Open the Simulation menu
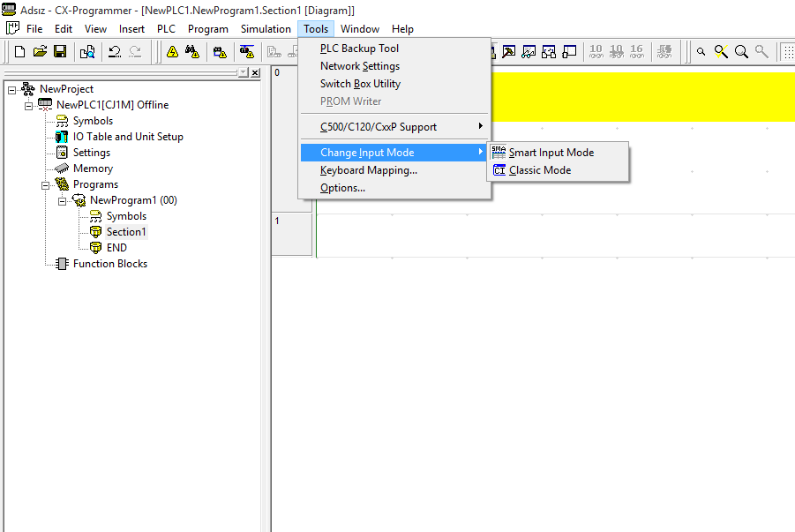 pyautogui.click(x=266, y=29)
